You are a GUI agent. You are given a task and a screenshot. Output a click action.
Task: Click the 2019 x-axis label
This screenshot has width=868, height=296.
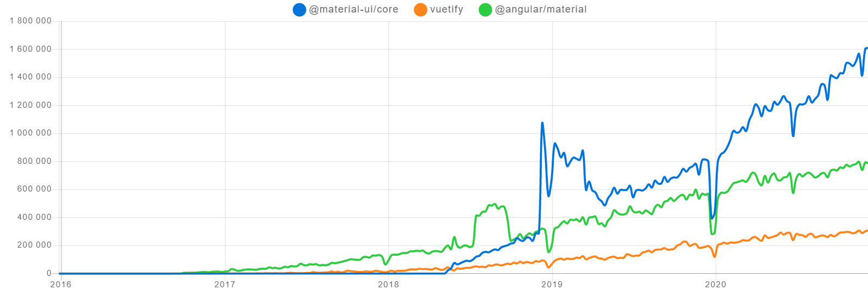pos(552,284)
